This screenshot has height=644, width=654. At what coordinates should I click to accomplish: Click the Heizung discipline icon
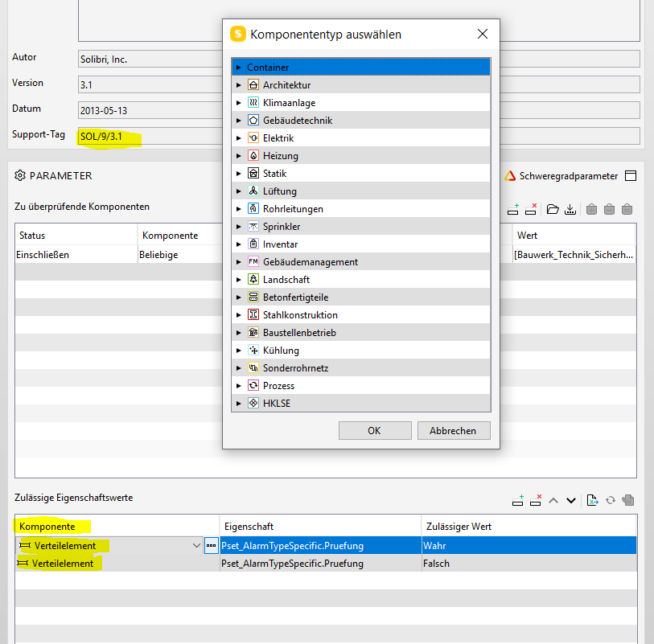coord(253,155)
